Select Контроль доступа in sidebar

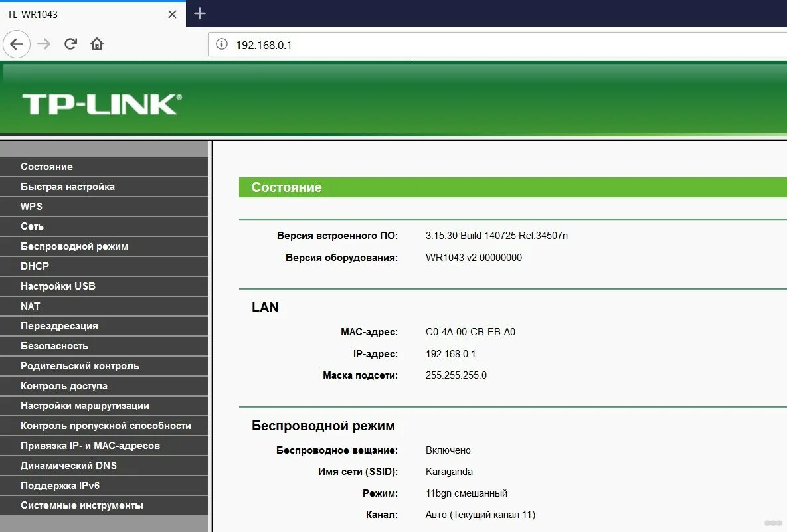104,385
